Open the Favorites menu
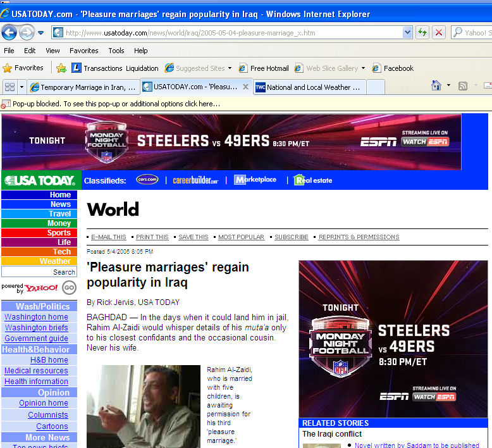 (x=83, y=51)
